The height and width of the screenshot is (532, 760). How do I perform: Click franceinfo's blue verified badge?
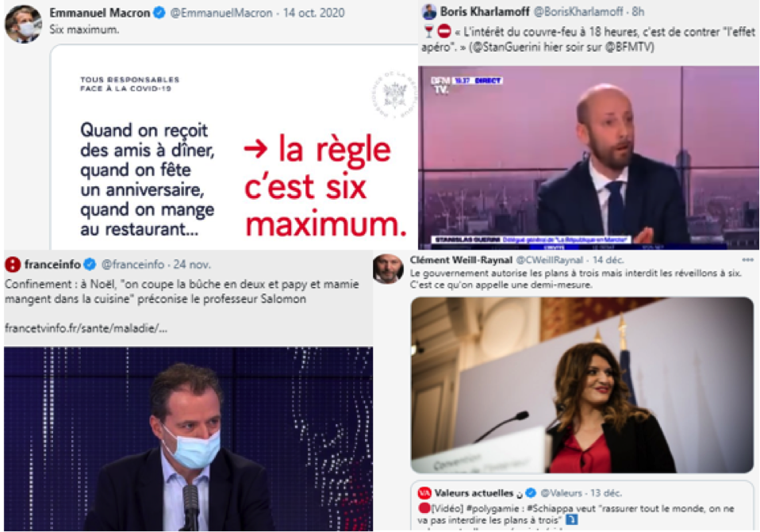[x=90, y=265]
